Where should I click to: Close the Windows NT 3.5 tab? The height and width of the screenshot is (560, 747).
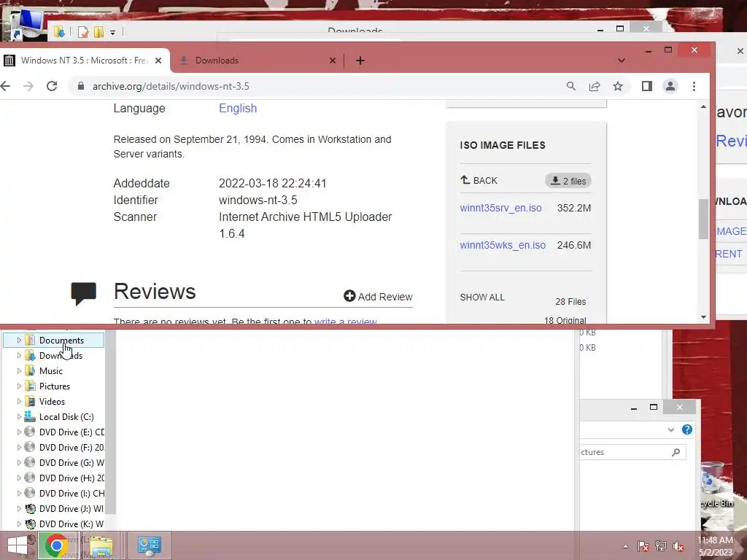coord(158,61)
